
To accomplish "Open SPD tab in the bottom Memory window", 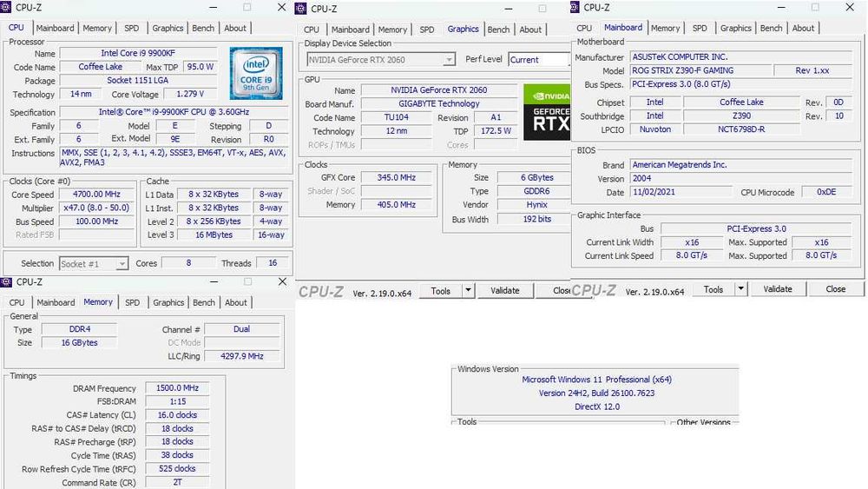I will [132, 302].
